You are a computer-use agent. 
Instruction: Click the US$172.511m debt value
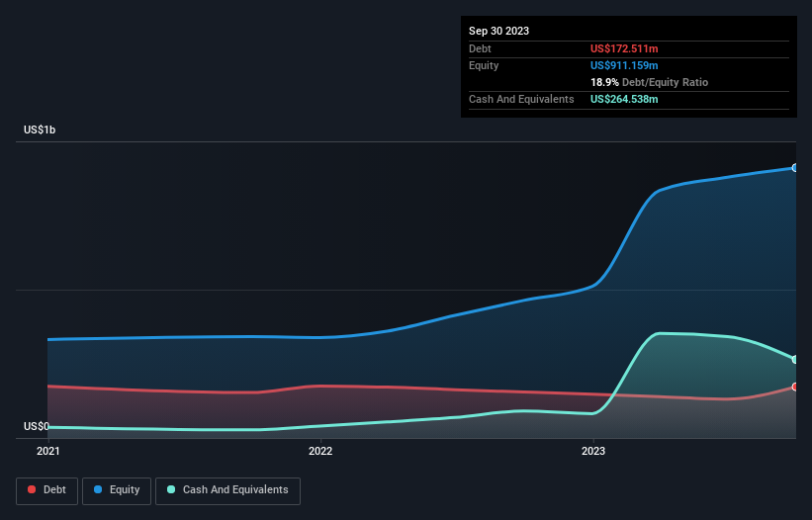[624, 48]
